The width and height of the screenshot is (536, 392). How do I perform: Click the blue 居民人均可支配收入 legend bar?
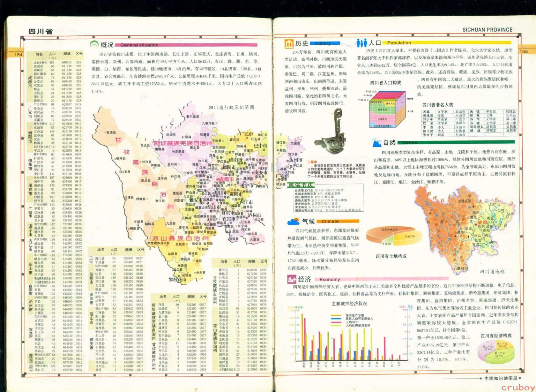click(336, 318)
